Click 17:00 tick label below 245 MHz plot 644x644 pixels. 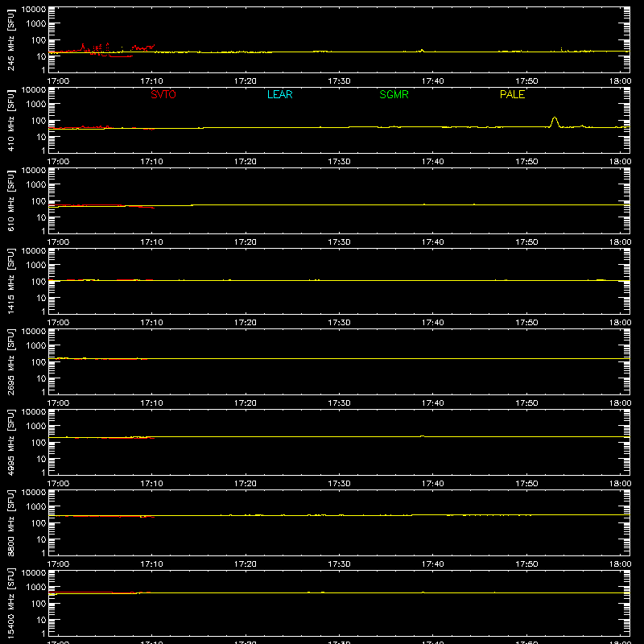pyautogui.click(x=58, y=81)
